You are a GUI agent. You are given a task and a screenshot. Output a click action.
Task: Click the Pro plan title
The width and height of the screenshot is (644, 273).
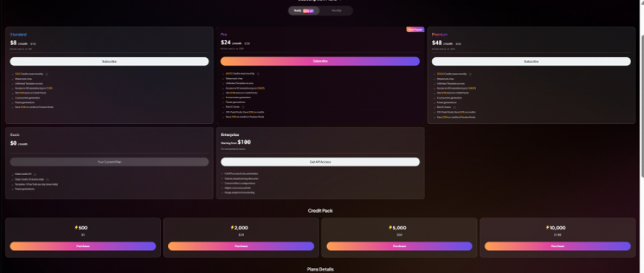pyautogui.click(x=224, y=34)
